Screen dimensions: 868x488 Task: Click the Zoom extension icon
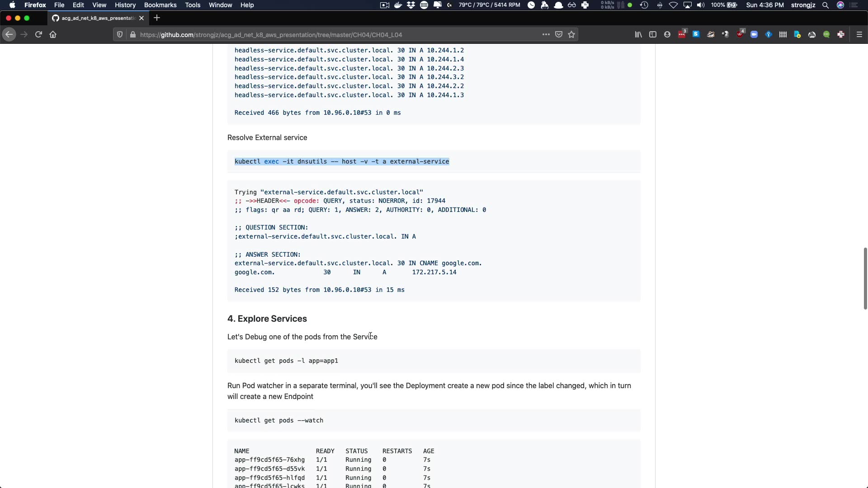[x=754, y=34]
